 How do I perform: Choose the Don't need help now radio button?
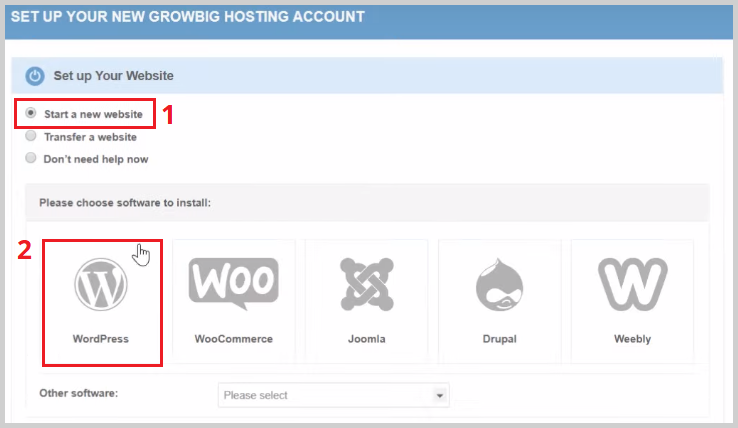[31, 158]
